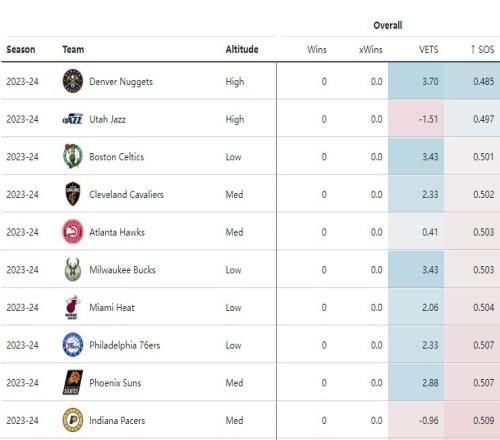Click the Cleveland Cavaliers logo

[x=73, y=194]
